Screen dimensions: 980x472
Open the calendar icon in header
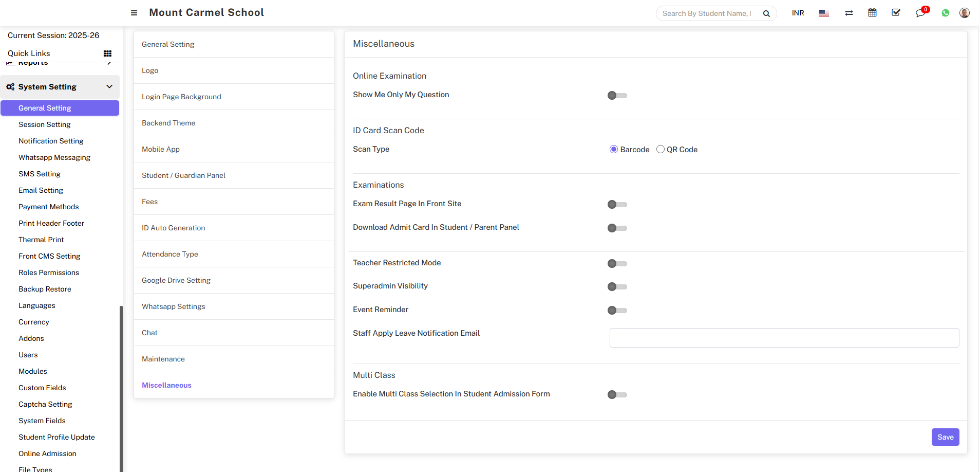[x=872, y=13]
